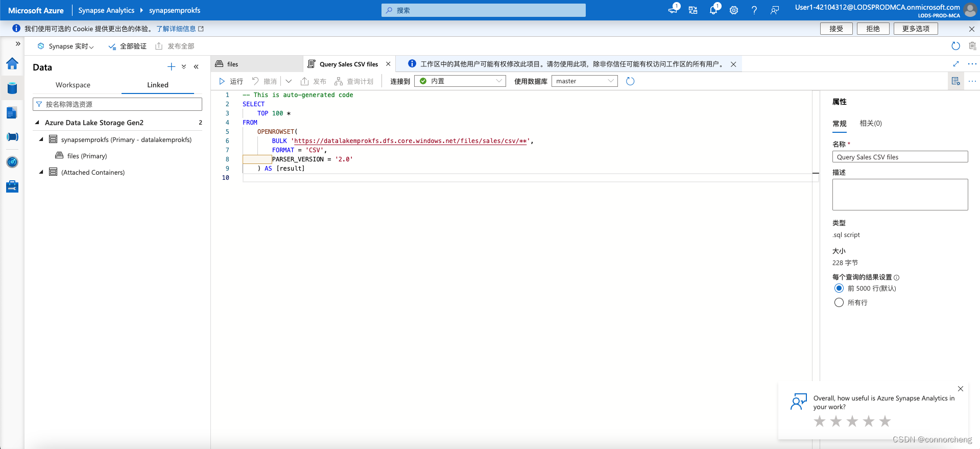Expand all items in Data panel
The height and width of the screenshot is (449, 980).
click(x=184, y=67)
